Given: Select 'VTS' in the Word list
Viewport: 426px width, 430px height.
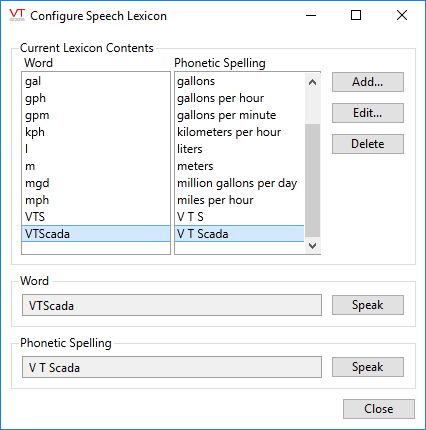Looking at the screenshot, I should coord(96,217).
